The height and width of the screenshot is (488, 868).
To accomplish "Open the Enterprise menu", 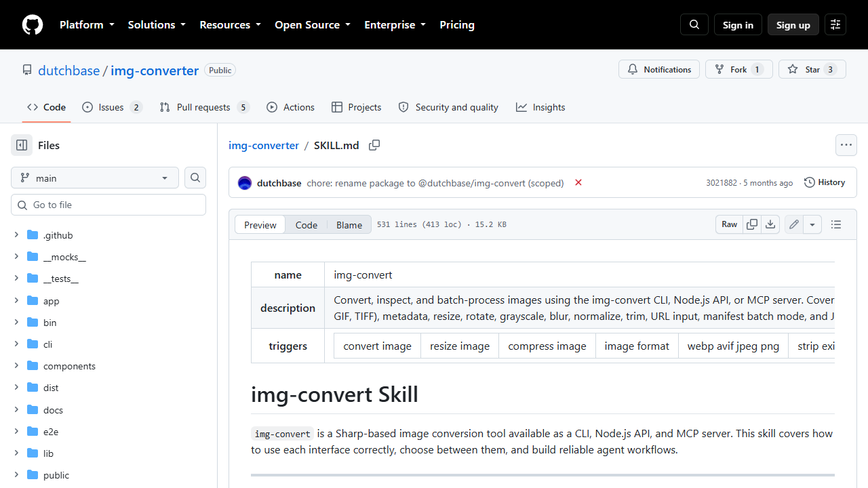I will coord(395,24).
